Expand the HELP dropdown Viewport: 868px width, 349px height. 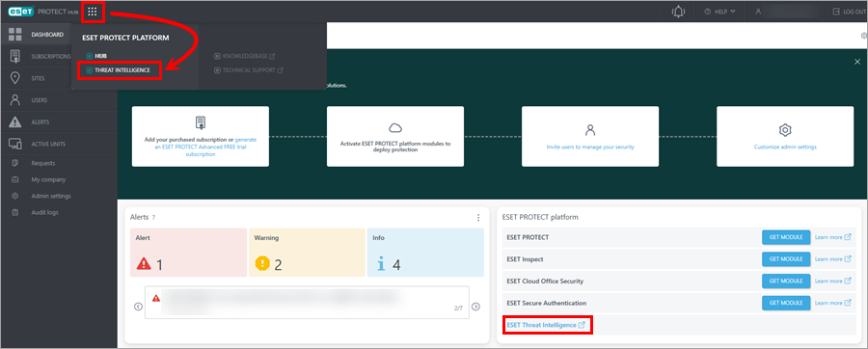pos(719,12)
